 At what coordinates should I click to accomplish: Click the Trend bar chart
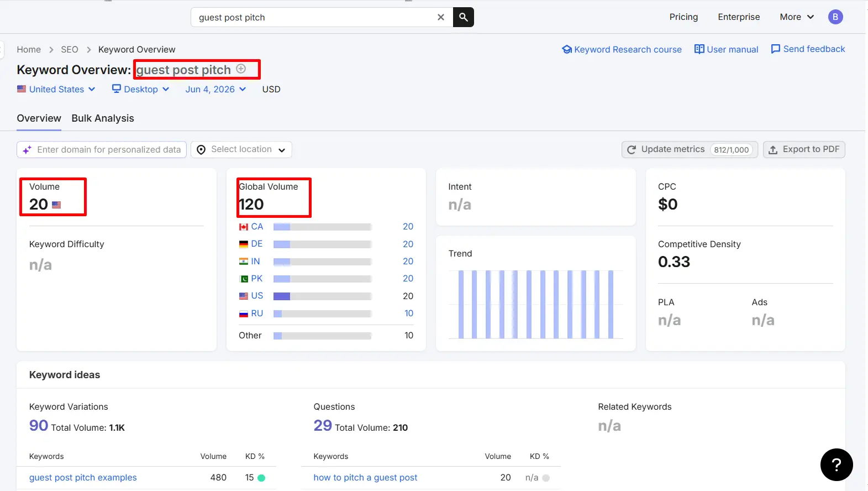click(x=536, y=304)
